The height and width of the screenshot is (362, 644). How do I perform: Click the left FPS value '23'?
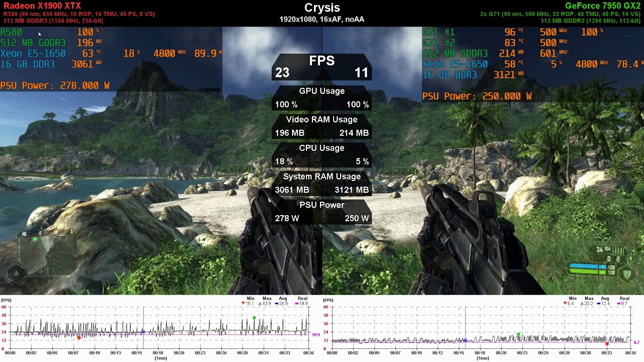282,73
